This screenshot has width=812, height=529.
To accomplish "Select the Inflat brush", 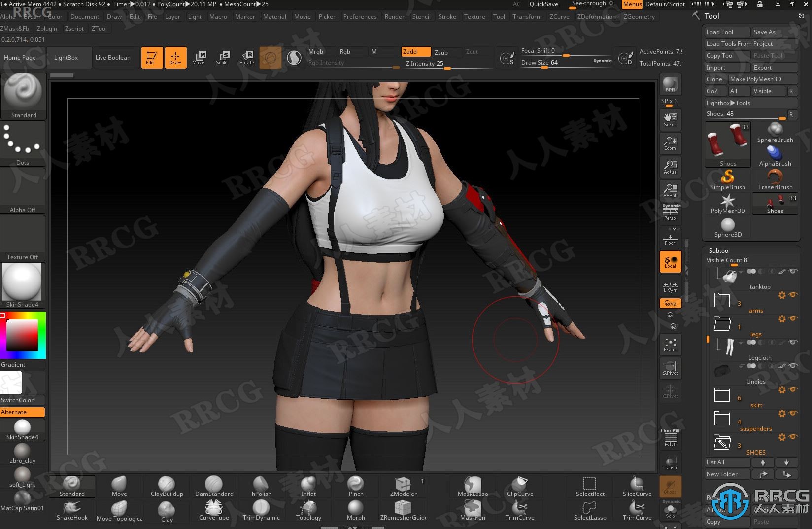I will coord(308,486).
